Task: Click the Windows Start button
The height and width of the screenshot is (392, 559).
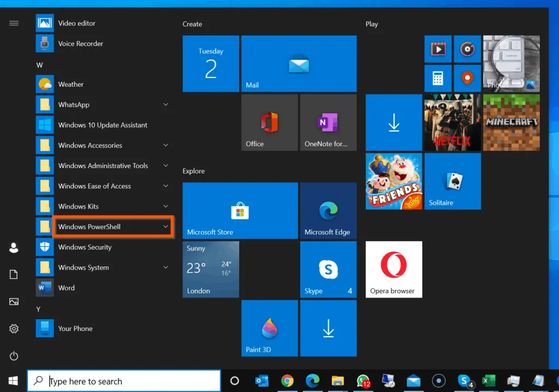Action: click(13, 381)
